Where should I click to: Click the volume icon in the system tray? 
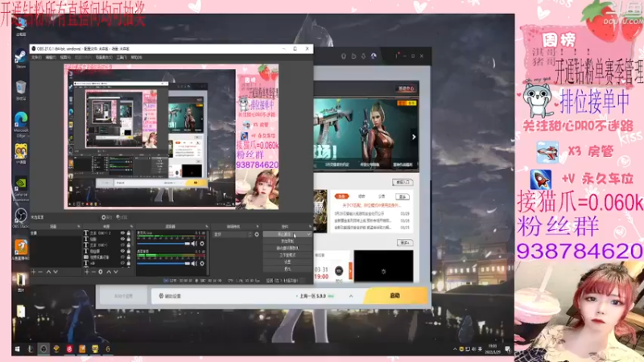(474, 349)
